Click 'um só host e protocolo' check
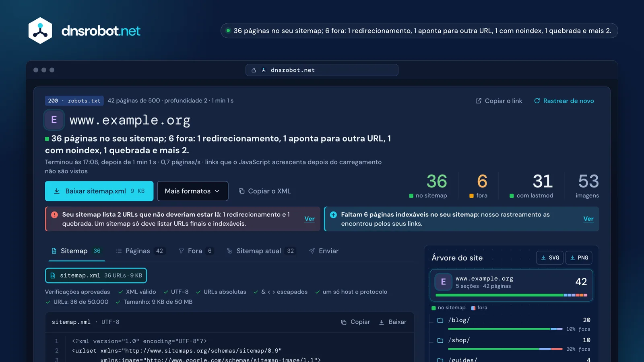 tap(351, 292)
